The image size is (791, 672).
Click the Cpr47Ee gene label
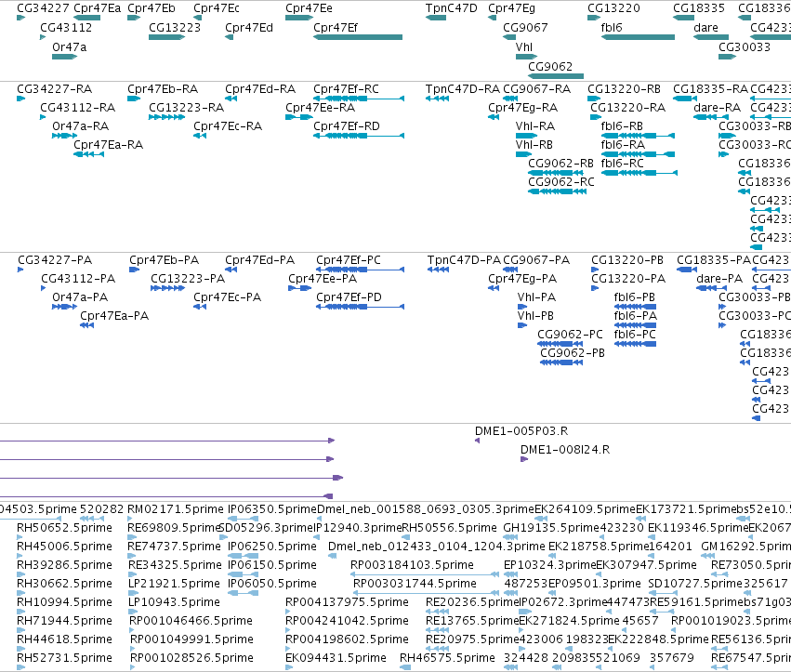point(309,8)
